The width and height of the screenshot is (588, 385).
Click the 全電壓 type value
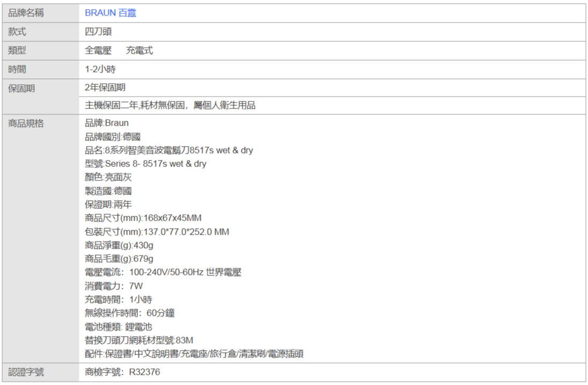click(98, 50)
